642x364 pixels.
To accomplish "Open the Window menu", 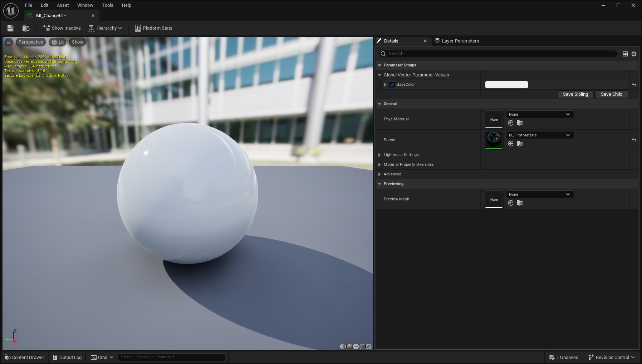I will [x=85, y=5].
